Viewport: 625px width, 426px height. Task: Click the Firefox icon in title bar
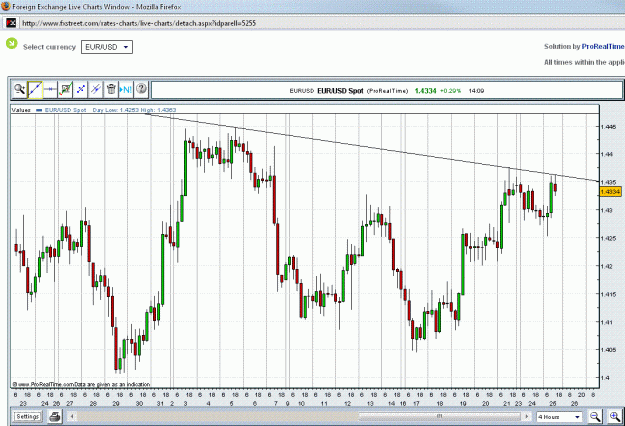pyautogui.click(x=5, y=6)
